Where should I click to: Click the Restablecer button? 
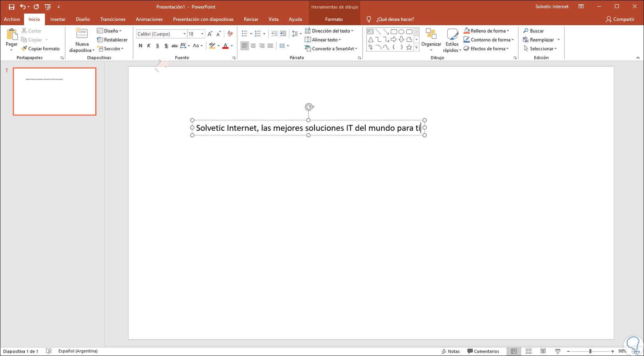(x=112, y=40)
